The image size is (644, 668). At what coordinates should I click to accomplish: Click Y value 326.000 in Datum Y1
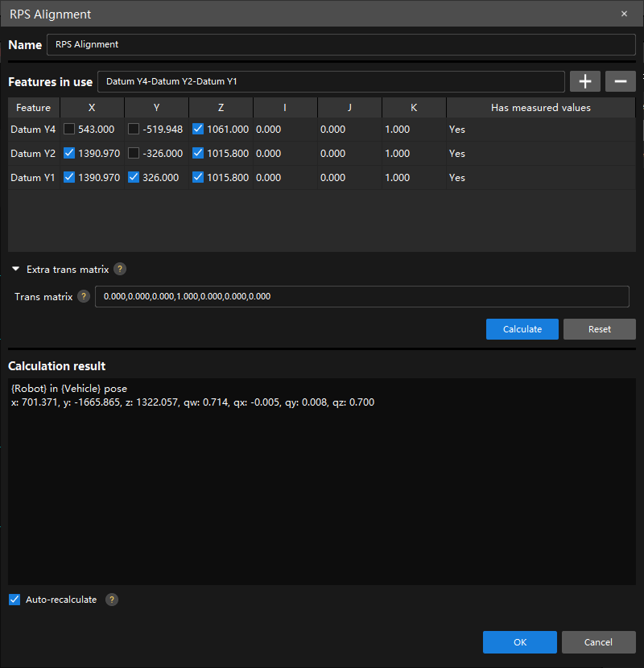click(161, 178)
